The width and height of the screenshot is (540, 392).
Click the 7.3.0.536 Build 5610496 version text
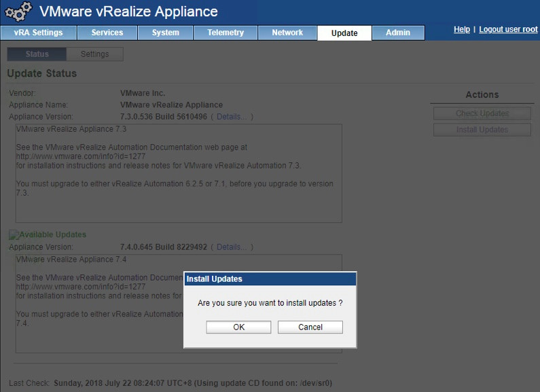(164, 117)
